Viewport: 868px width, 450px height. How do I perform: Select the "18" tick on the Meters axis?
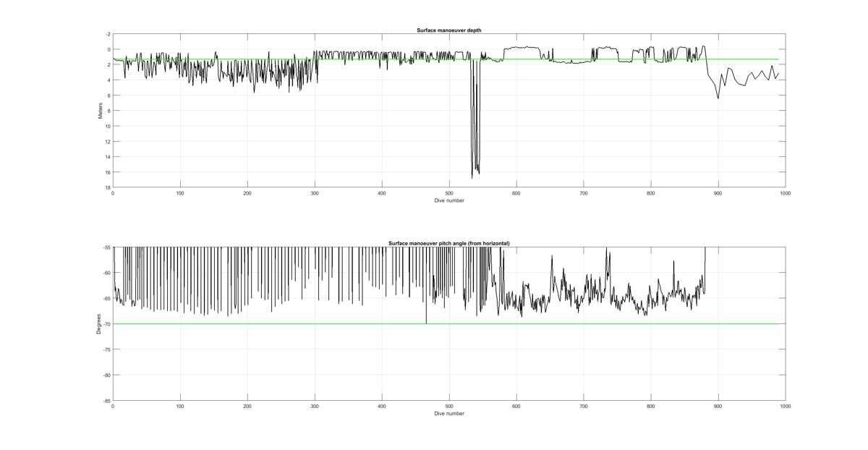click(108, 187)
